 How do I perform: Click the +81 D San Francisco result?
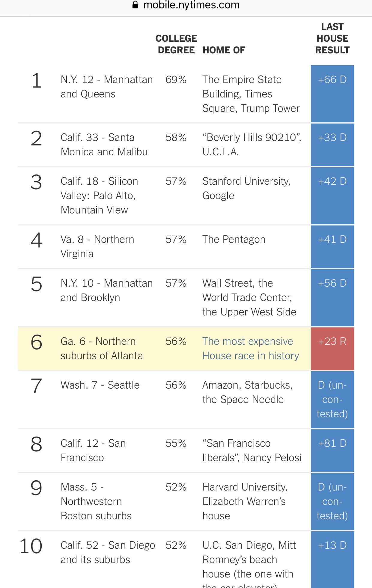(x=332, y=443)
